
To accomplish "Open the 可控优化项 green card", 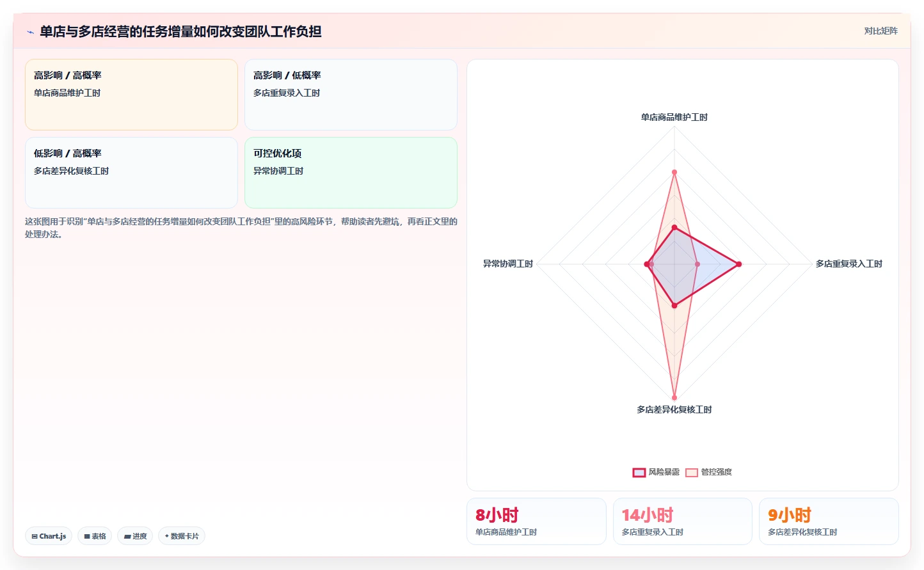I will pos(351,173).
